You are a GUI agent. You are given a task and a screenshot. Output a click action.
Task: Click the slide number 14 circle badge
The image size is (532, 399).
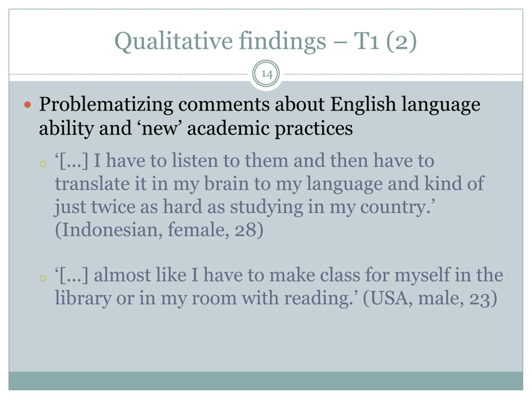(266, 74)
